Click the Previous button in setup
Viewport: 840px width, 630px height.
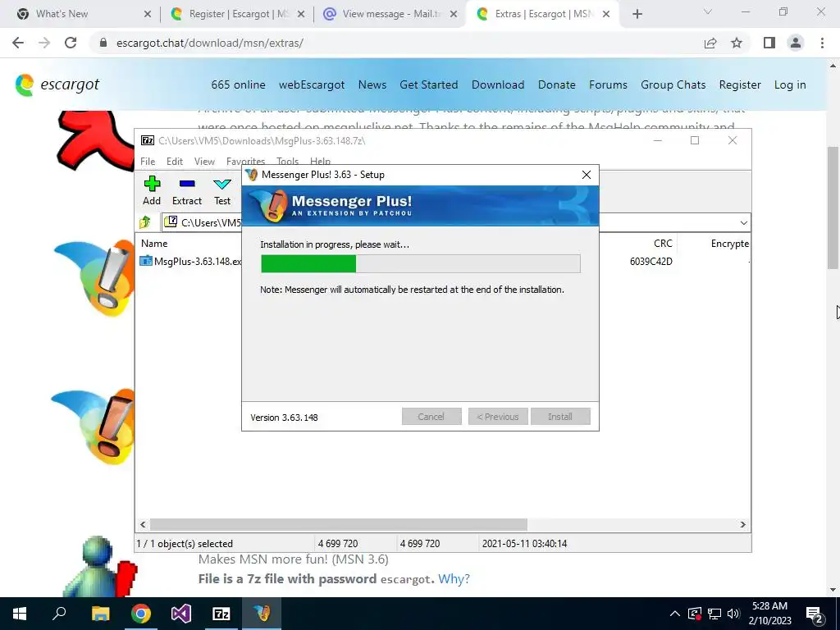[x=498, y=417]
